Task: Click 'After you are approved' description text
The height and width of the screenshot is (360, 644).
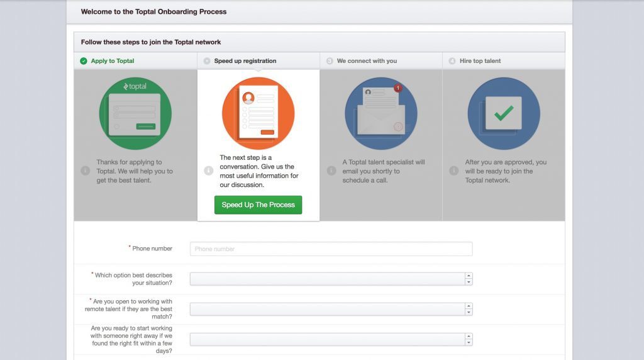Action: tap(506, 171)
